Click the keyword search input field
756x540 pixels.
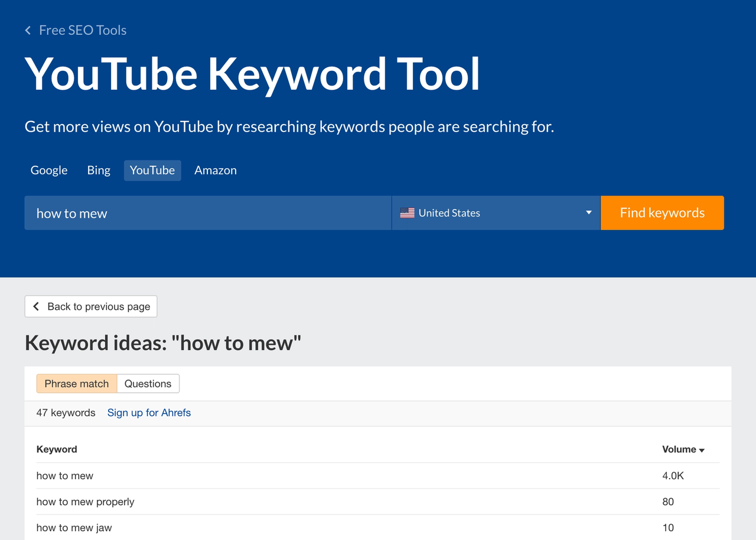(x=208, y=213)
